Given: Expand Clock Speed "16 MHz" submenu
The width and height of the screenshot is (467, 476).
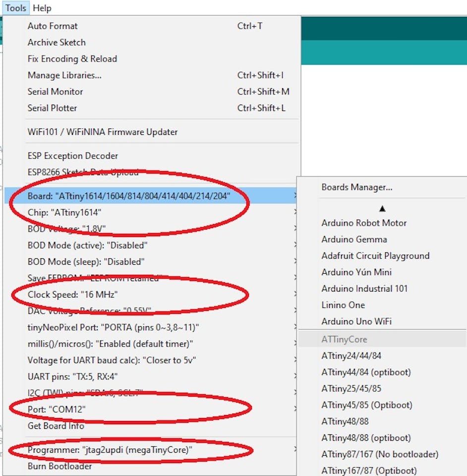Looking at the screenshot, I should (x=151, y=295).
